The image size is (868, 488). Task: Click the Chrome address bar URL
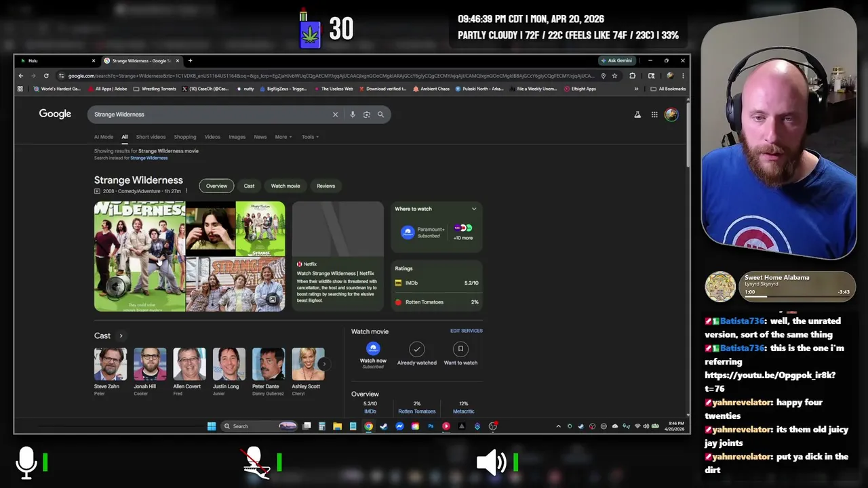(331, 76)
